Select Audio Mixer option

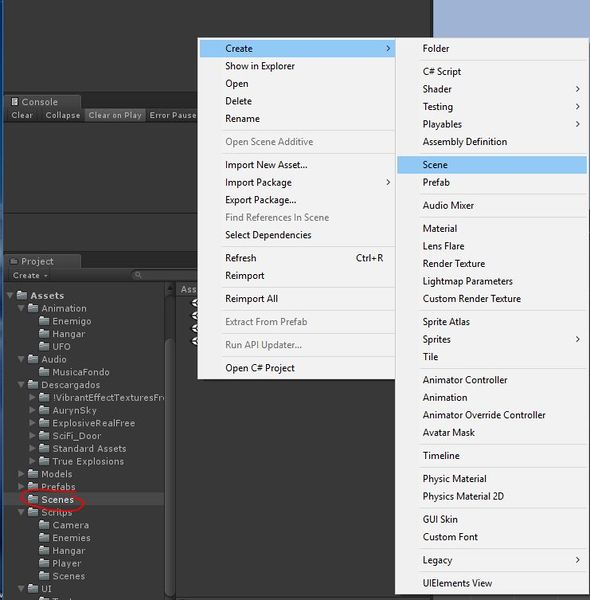pos(492,205)
